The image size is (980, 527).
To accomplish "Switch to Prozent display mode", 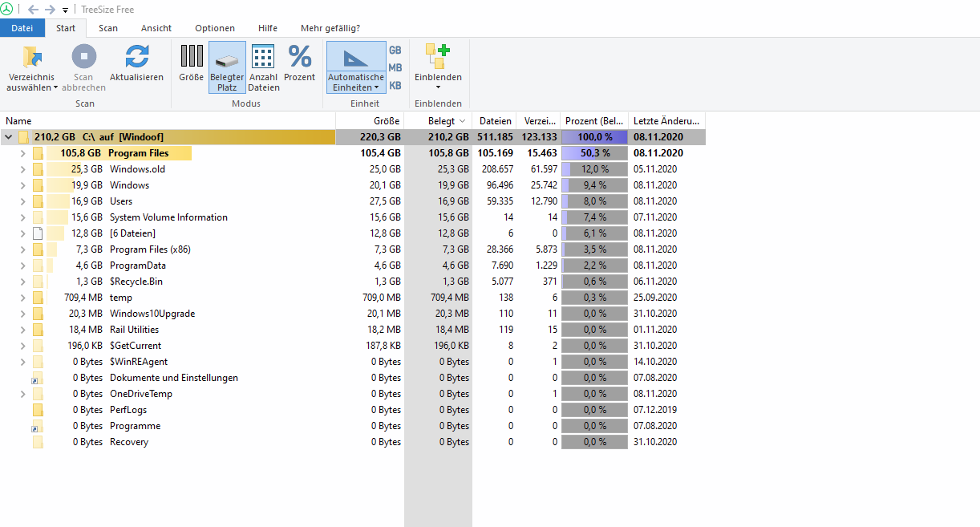I will [300, 57].
